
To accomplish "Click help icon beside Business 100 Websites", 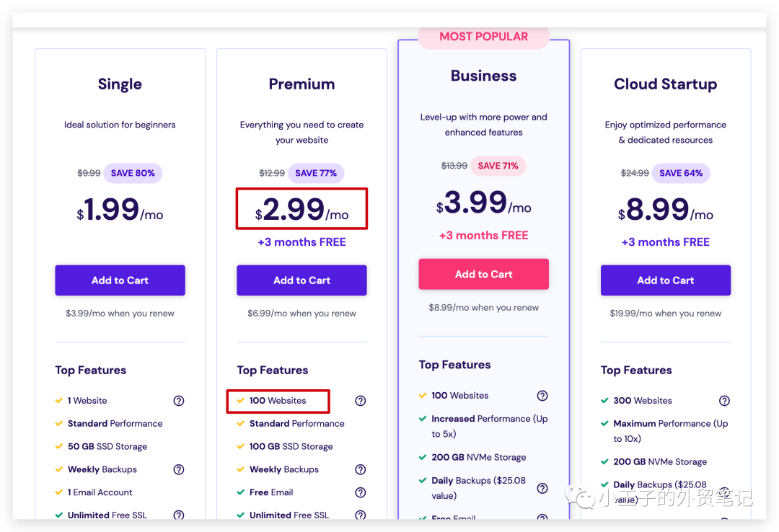I will [542, 396].
